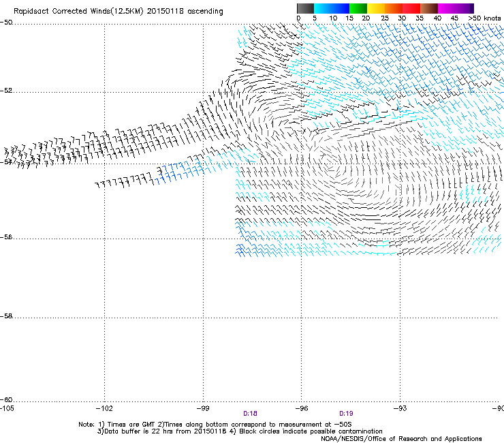Click the legend tick label 10

click(333, 18)
